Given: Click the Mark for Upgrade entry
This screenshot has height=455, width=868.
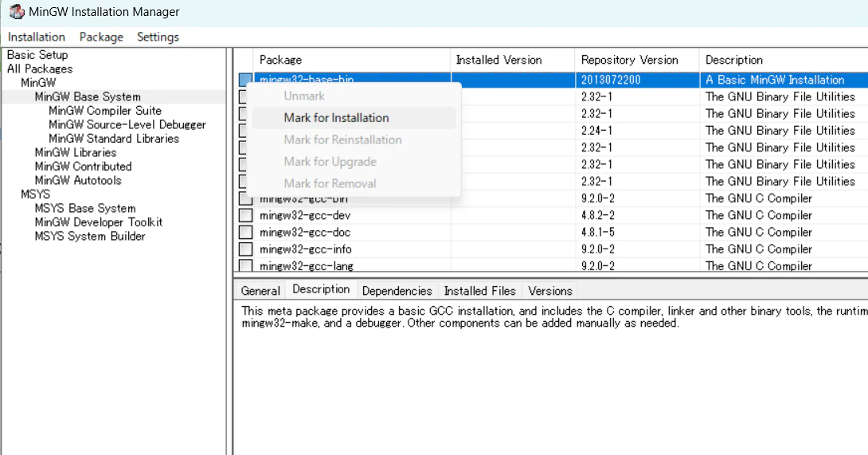Looking at the screenshot, I should tap(354, 161).
